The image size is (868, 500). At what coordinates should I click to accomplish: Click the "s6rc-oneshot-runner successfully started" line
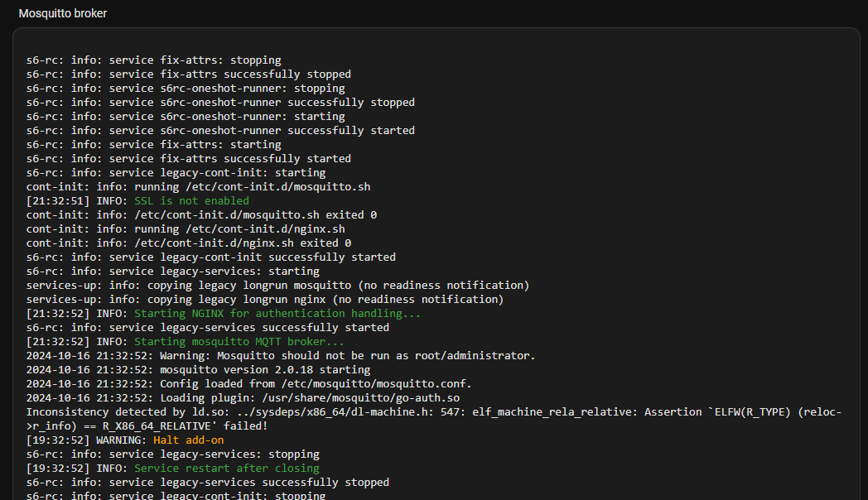(220, 131)
